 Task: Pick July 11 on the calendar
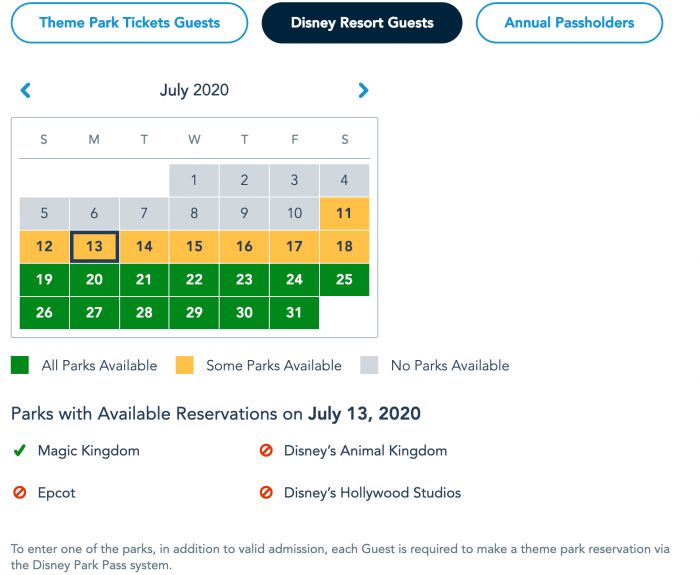[x=344, y=213]
